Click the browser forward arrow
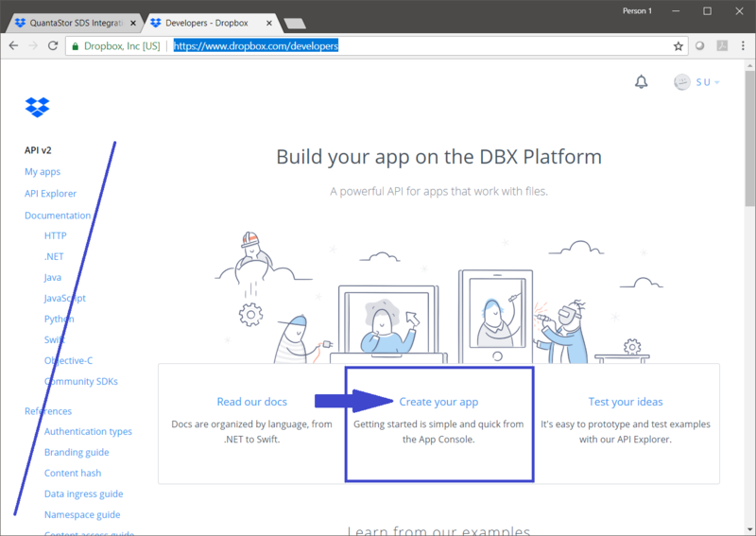Image resolution: width=756 pixels, height=536 pixels. [x=33, y=45]
